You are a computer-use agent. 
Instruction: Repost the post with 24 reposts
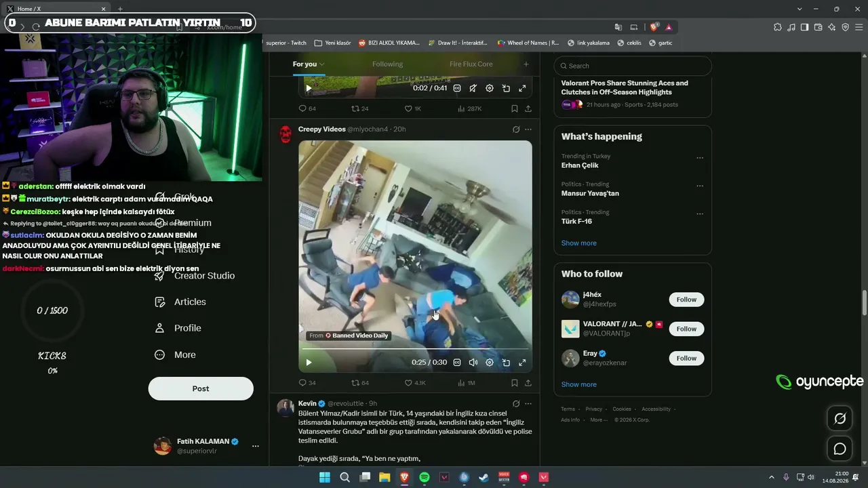[359, 108]
